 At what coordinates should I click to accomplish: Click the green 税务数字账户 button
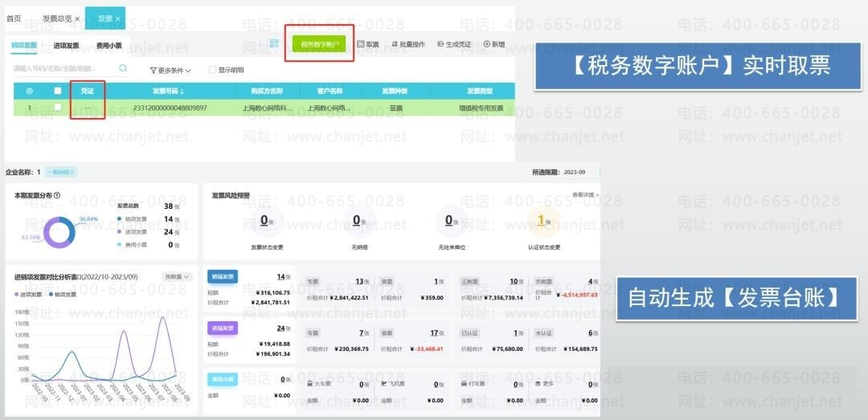click(319, 43)
